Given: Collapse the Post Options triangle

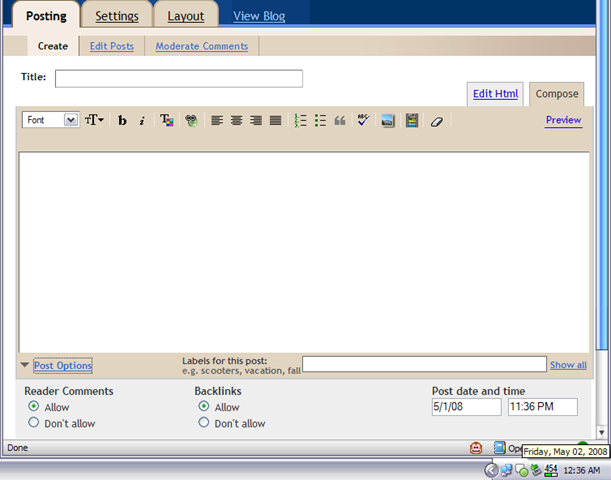Looking at the screenshot, I should [25, 365].
